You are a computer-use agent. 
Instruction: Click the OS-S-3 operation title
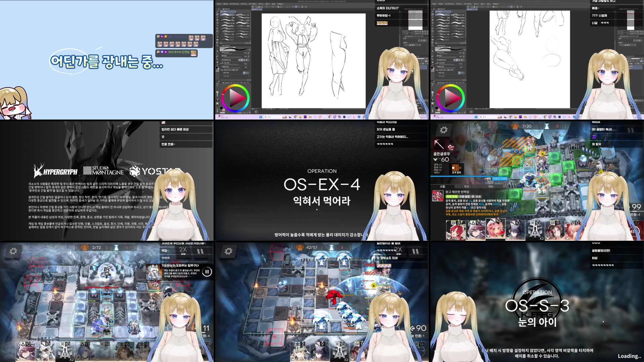click(x=537, y=306)
